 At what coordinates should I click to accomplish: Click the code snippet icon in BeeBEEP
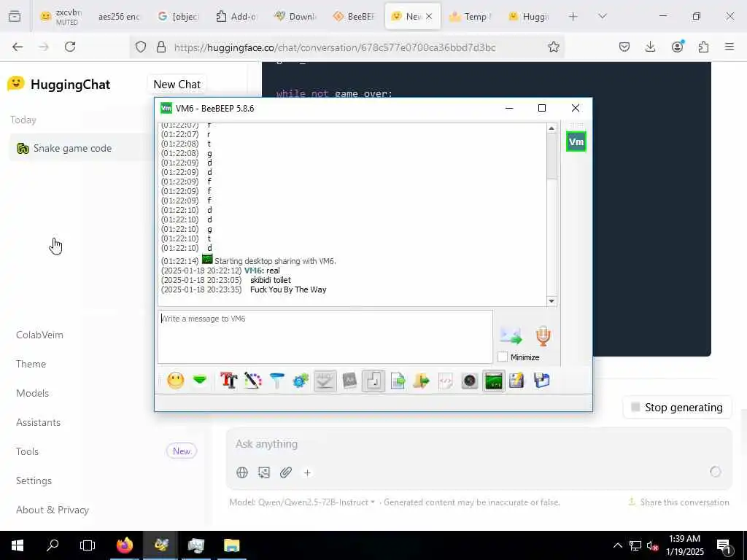[446, 381]
